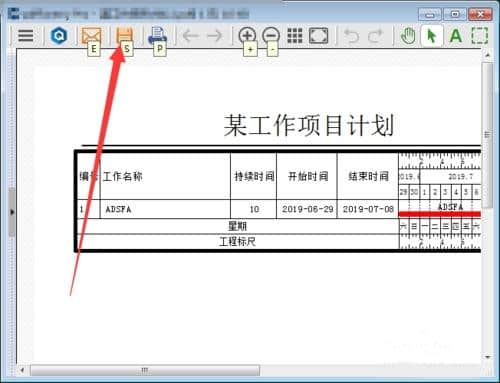Open the hamburger menu in toolbar
Image resolution: width=500 pixels, height=383 pixels.
tap(26, 36)
